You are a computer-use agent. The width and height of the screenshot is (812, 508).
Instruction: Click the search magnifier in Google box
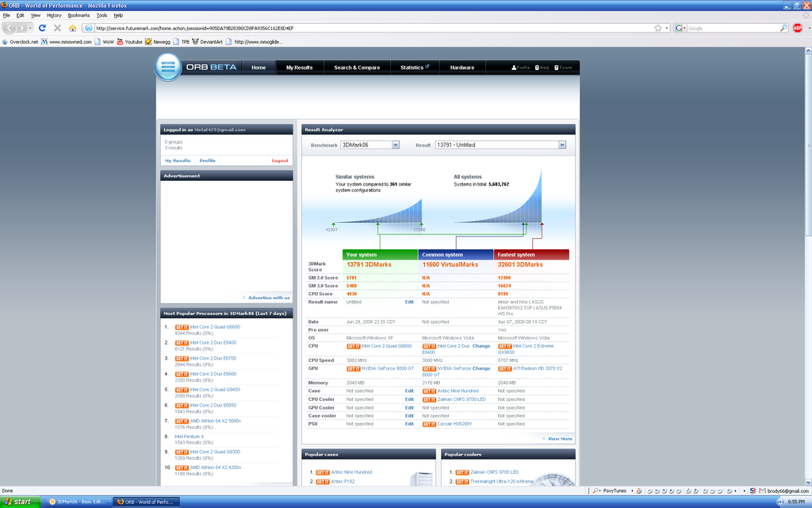tap(783, 28)
